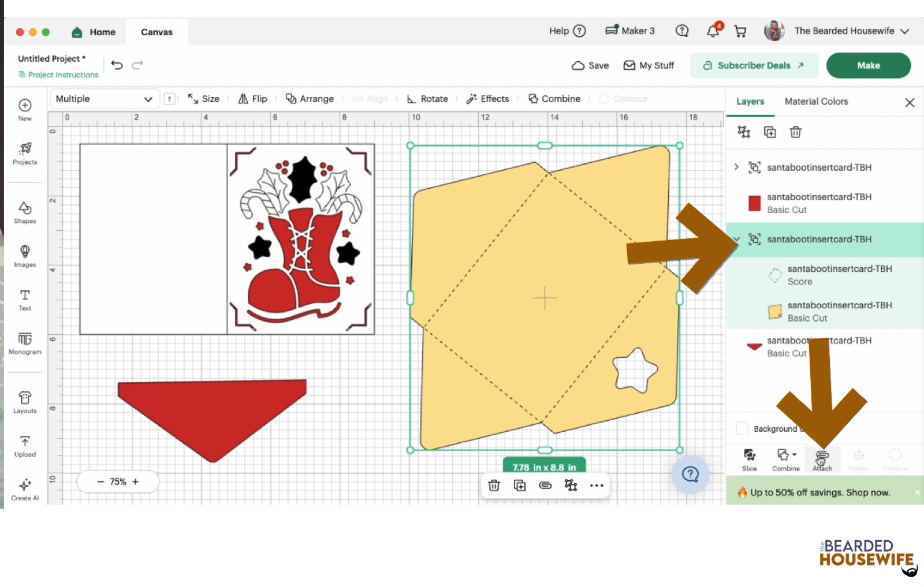Undo the last action
This screenshot has width=924, height=587.
tap(117, 65)
